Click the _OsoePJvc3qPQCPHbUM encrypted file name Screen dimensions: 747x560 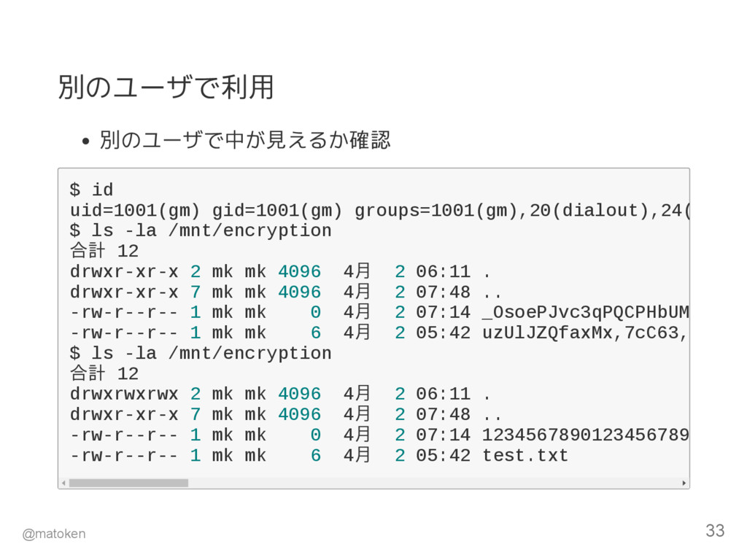(586, 312)
